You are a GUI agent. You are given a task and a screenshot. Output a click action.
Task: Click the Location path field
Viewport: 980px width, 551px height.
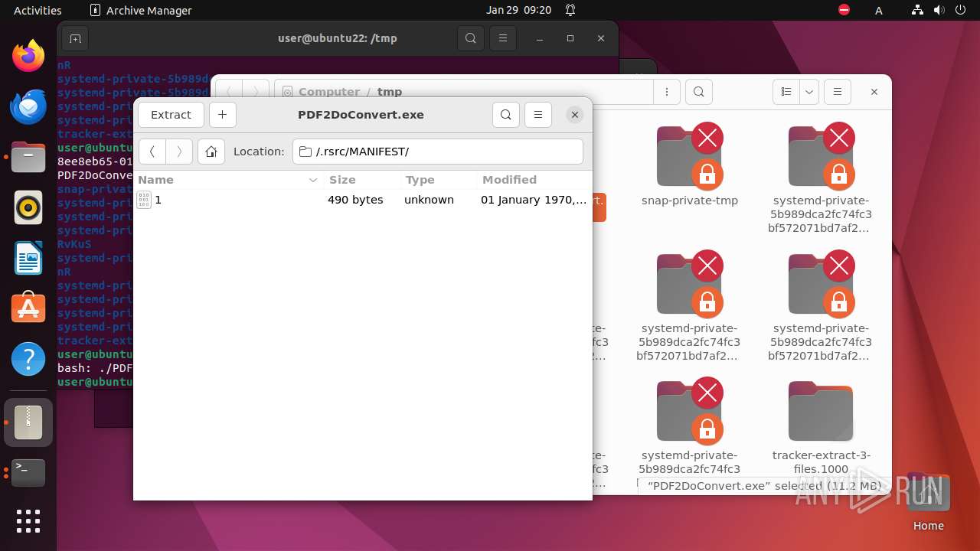click(x=438, y=152)
